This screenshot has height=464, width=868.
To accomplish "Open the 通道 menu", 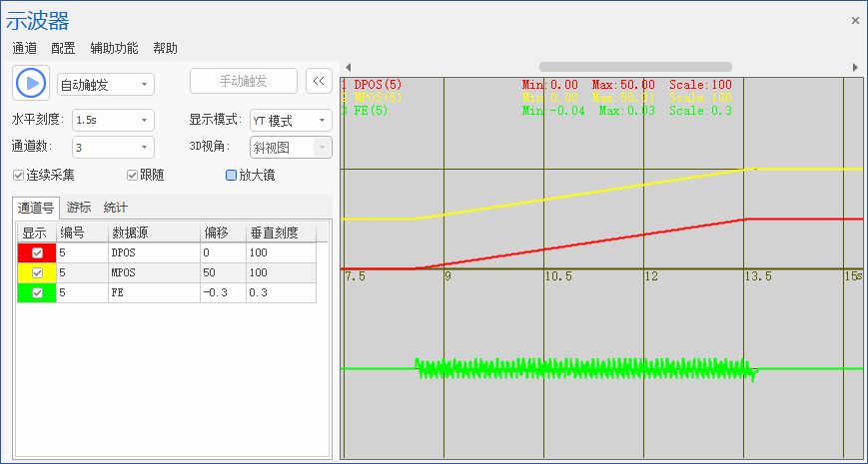I will pyautogui.click(x=24, y=48).
